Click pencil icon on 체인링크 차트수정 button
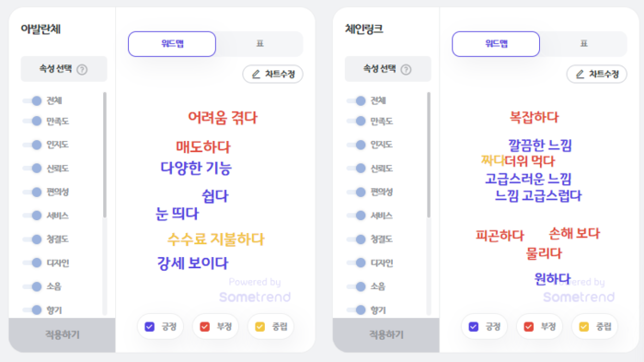The image size is (644, 362). [580, 74]
